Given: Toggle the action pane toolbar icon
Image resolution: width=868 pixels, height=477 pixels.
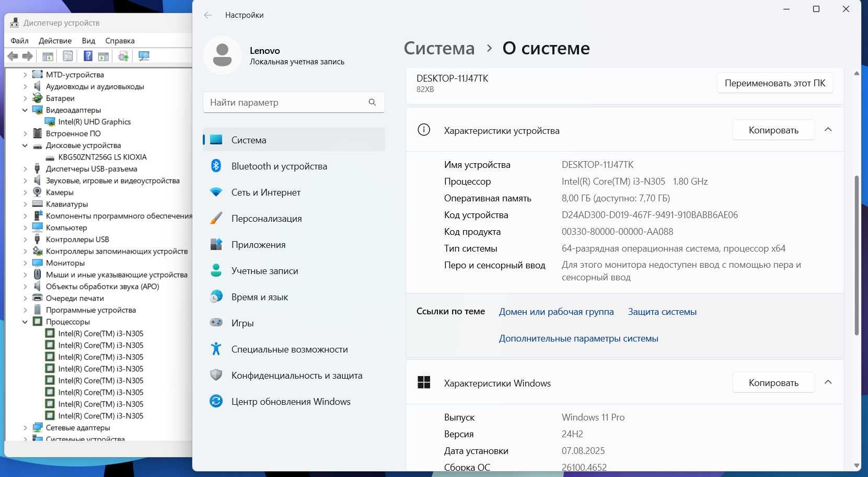Looking at the screenshot, I should click(103, 56).
